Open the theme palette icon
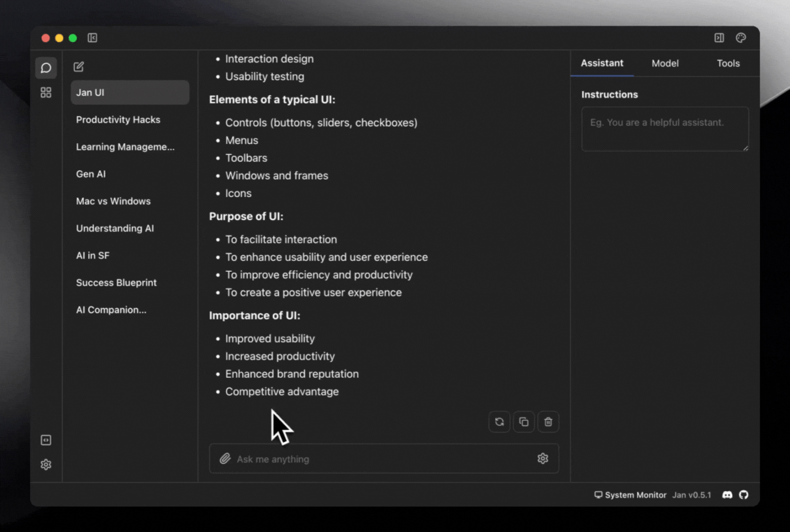This screenshot has height=532, width=790. click(741, 38)
